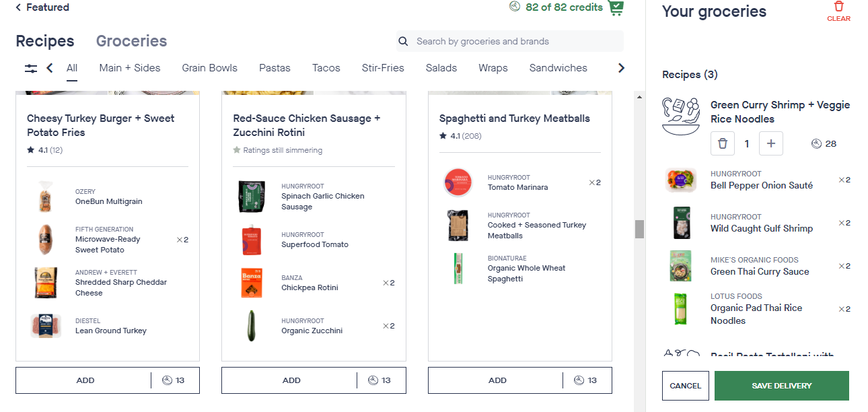868x412 pixels.
Task: Select the Pastas category
Action: click(x=275, y=68)
